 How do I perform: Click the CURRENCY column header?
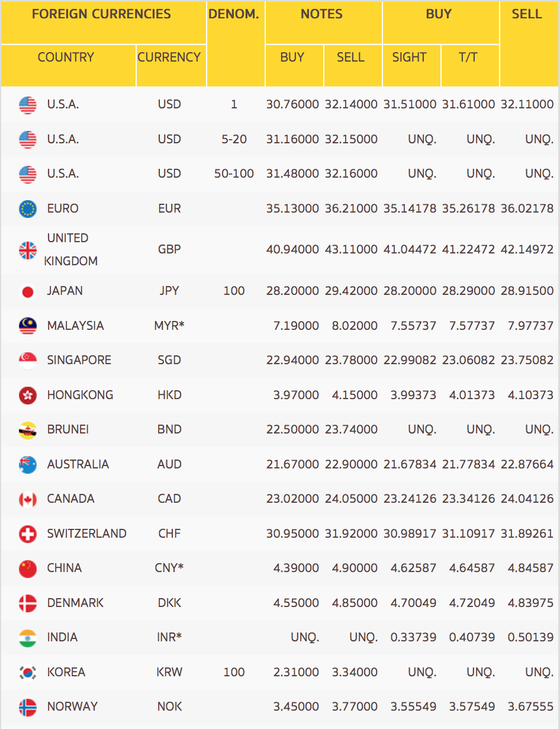tap(169, 57)
